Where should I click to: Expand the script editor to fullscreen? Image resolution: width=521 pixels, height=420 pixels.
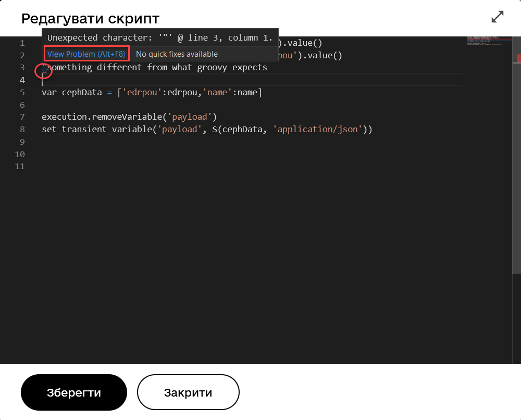(x=498, y=17)
